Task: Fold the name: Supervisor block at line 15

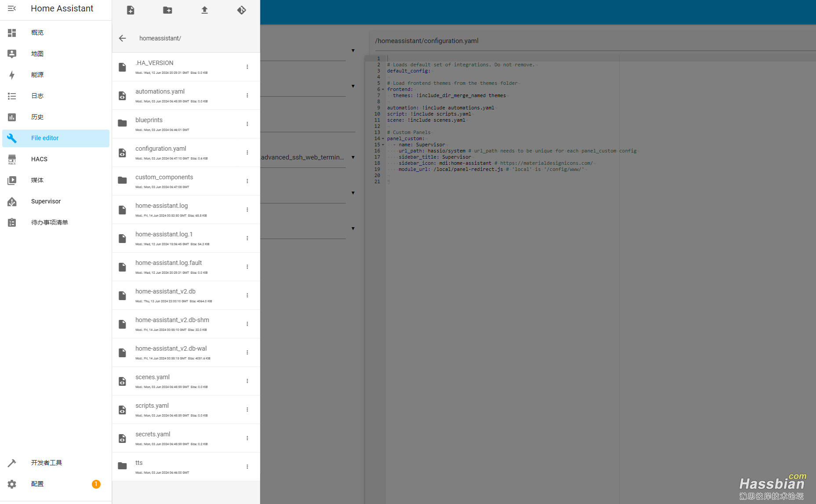Action: (383, 145)
